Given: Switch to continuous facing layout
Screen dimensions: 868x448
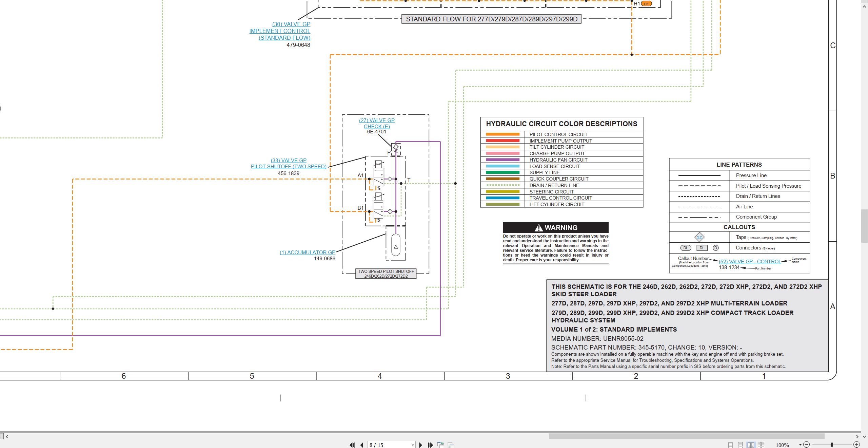Looking at the screenshot, I should [x=761, y=445].
